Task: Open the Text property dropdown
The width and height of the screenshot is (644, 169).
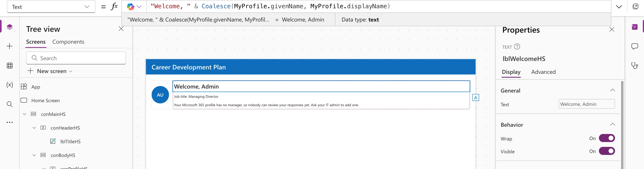Action: coord(51,7)
